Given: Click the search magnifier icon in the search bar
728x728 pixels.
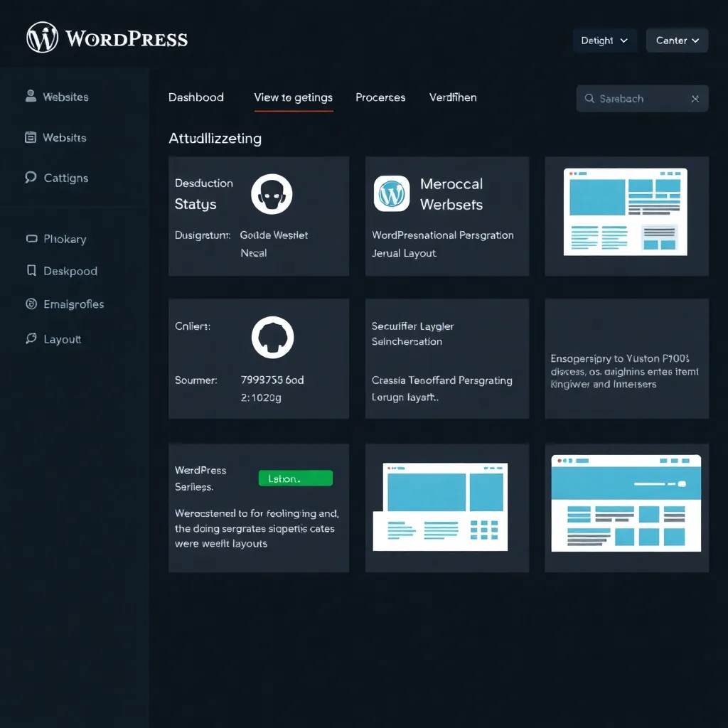Looking at the screenshot, I should [x=589, y=98].
